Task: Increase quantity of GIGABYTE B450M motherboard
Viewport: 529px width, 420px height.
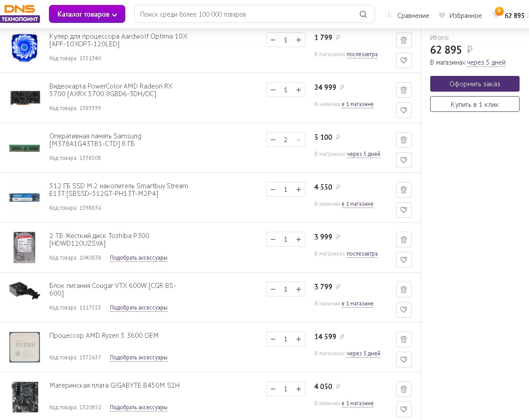Action: (x=299, y=389)
